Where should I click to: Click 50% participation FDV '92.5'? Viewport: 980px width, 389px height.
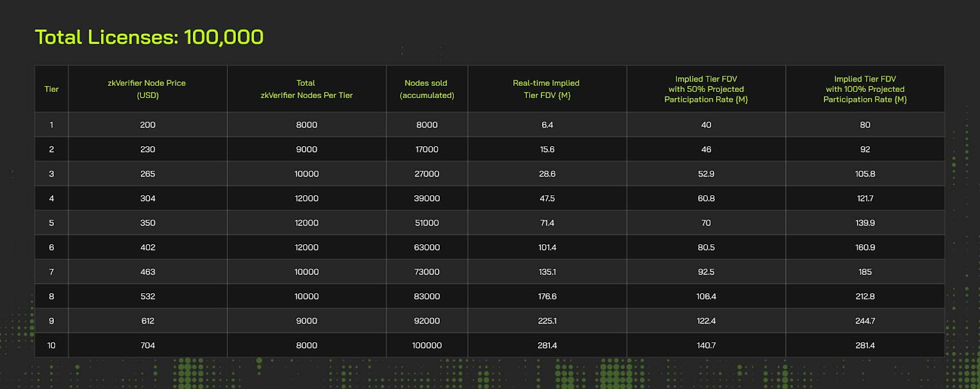point(706,271)
